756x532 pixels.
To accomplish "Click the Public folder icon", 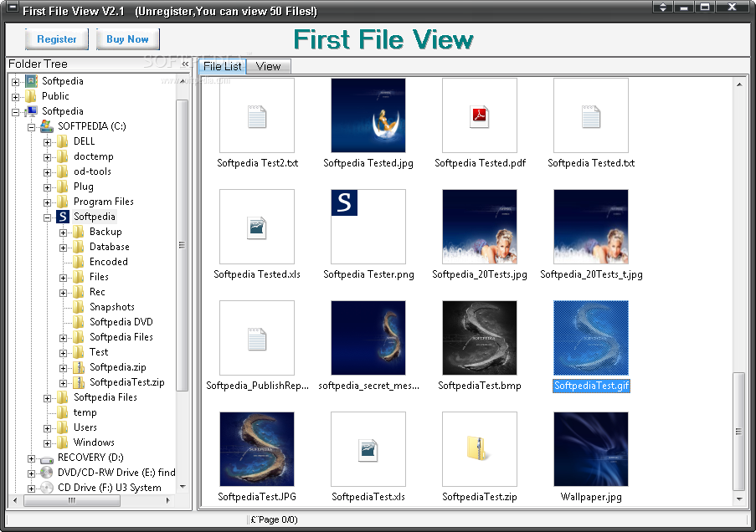I will coord(31,96).
